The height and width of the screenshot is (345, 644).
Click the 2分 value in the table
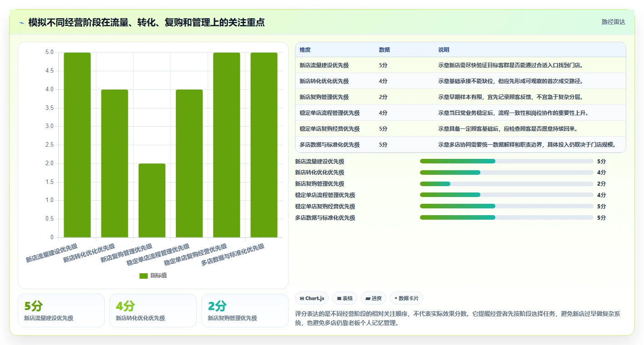coord(383,97)
